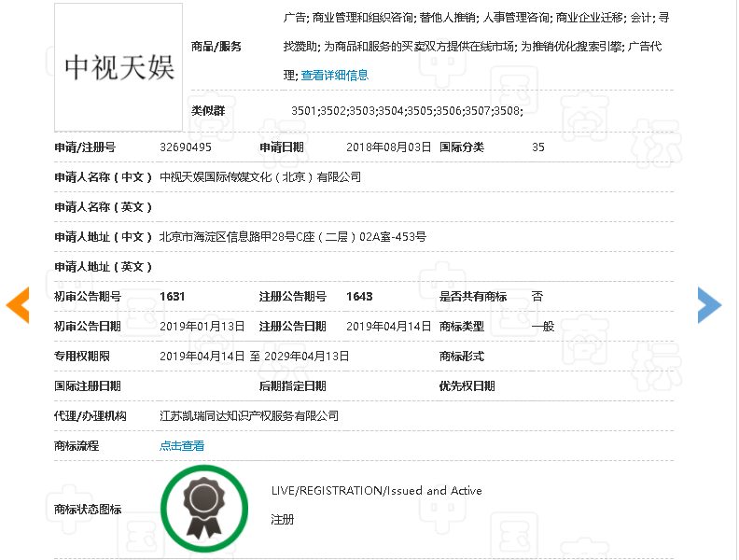
Task: Open the 查看详细信息 link
Action: point(334,75)
